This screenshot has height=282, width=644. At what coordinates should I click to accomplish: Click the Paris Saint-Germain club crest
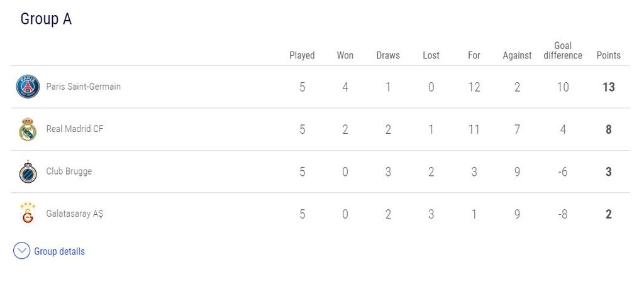tap(27, 87)
